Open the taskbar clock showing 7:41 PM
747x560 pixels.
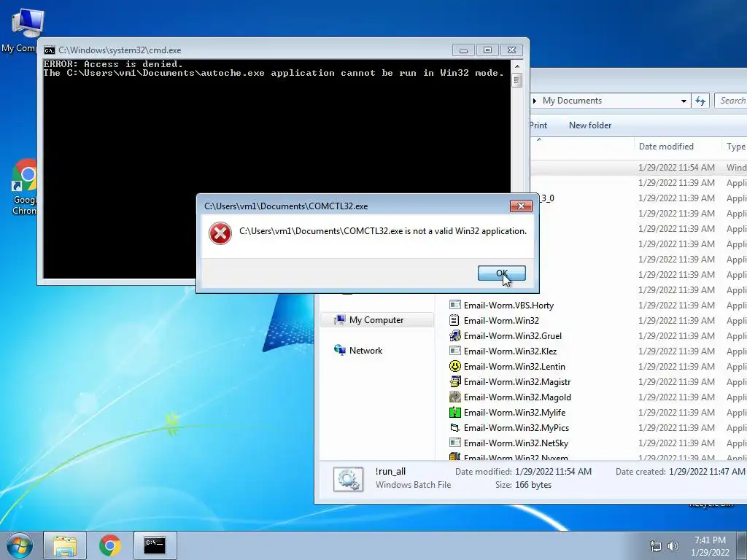710,546
